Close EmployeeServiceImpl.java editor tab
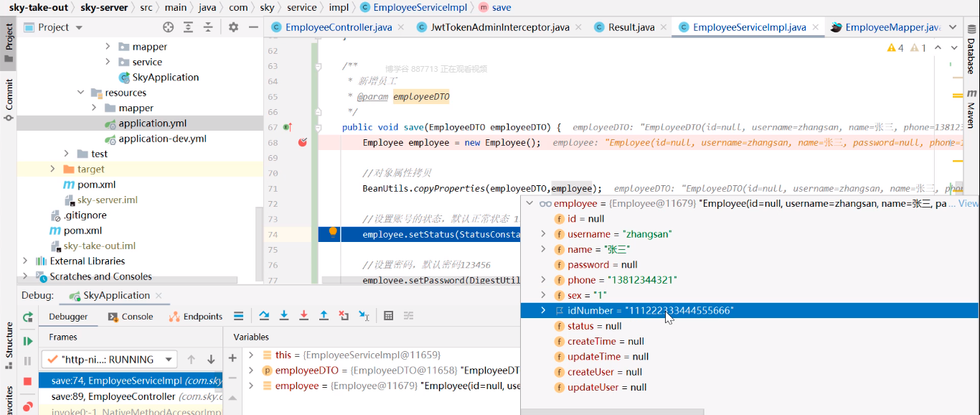Viewport: 980px width, 415px height. [x=817, y=27]
